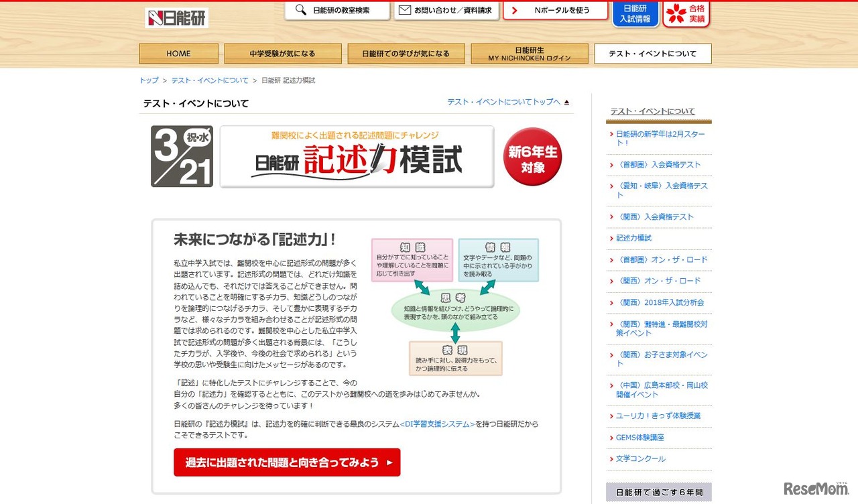
Task: Select the HOME navigation tab
Action: click(178, 53)
